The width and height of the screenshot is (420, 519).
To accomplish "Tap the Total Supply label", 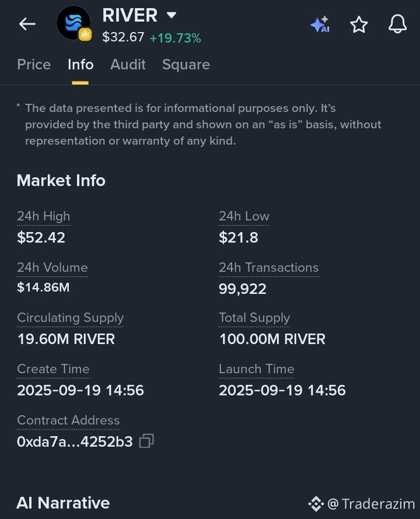I will 254,318.
